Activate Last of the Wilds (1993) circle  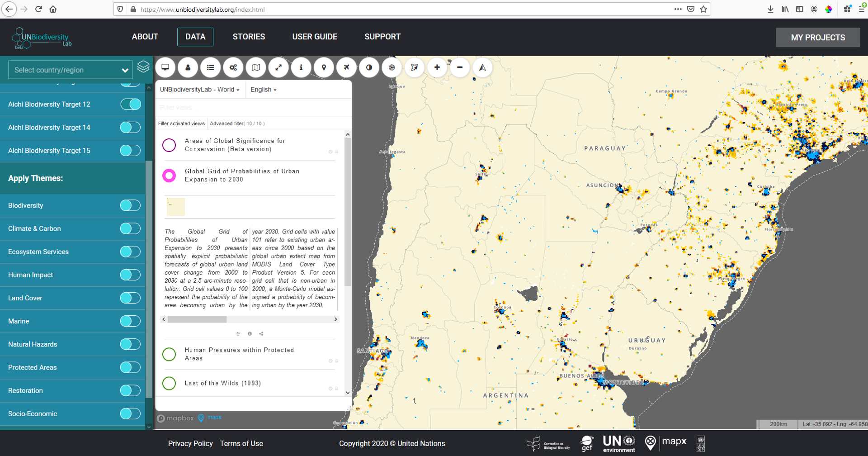coord(169,383)
